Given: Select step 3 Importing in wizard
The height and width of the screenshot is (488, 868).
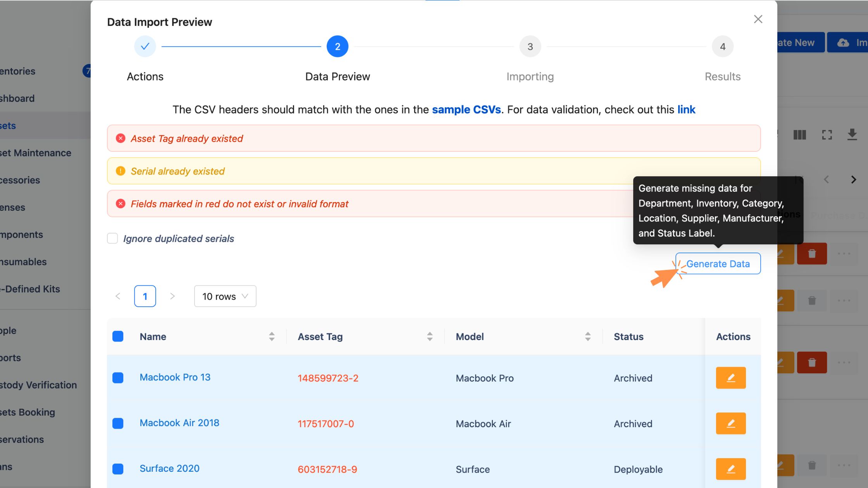Looking at the screenshot, I should coord(530,47).
